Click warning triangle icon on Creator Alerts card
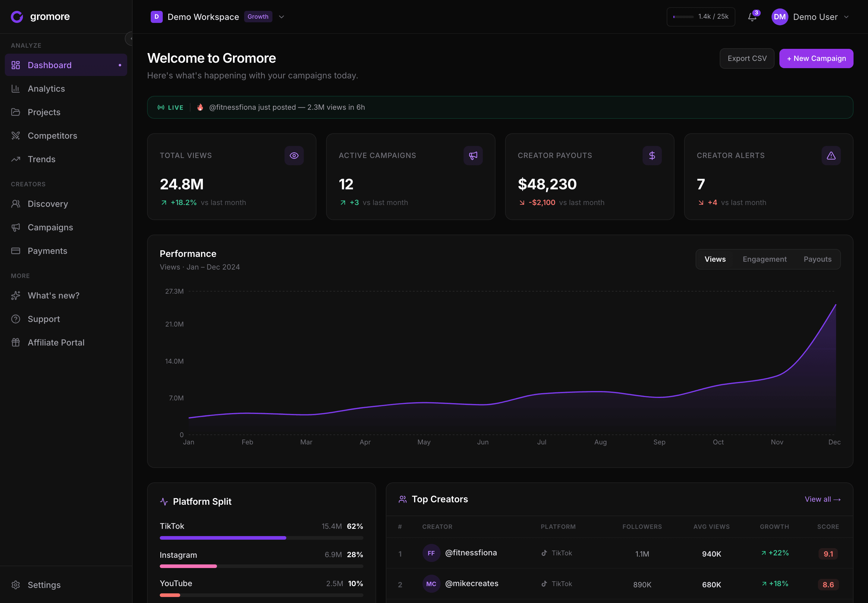 831,155
